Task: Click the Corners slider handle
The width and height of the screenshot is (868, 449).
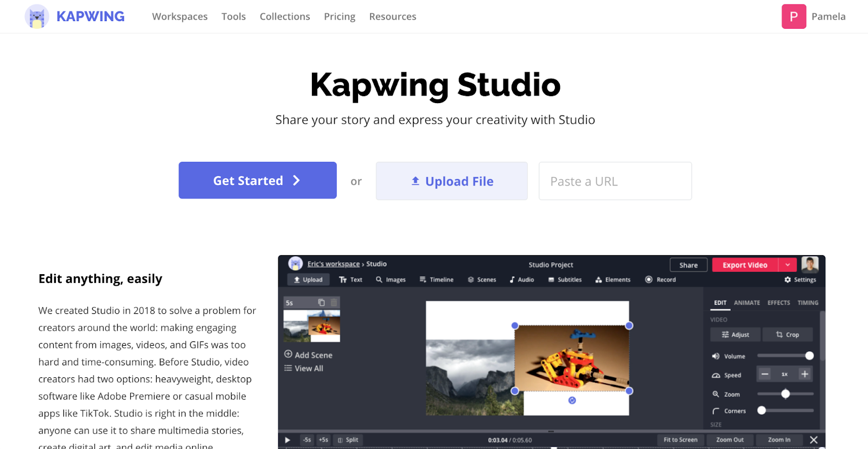Action: 762,410
